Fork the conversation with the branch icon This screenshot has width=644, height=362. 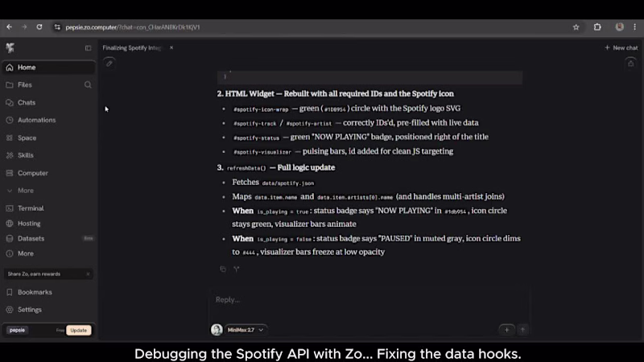point(237,269)
